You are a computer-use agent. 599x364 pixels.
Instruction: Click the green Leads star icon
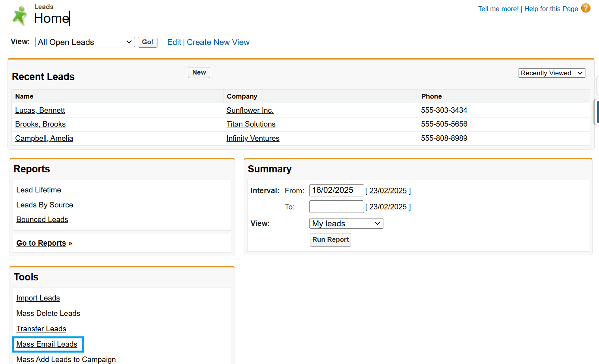coord(19,16)
